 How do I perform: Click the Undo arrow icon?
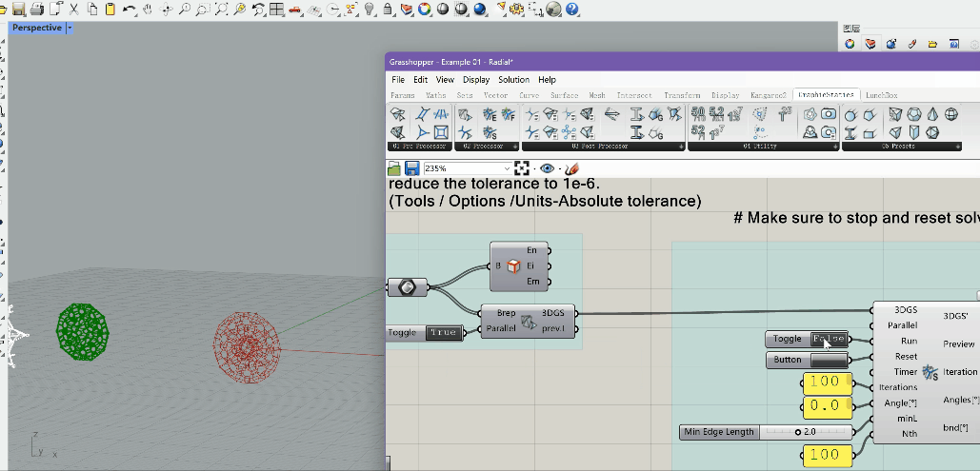point(130,9)
